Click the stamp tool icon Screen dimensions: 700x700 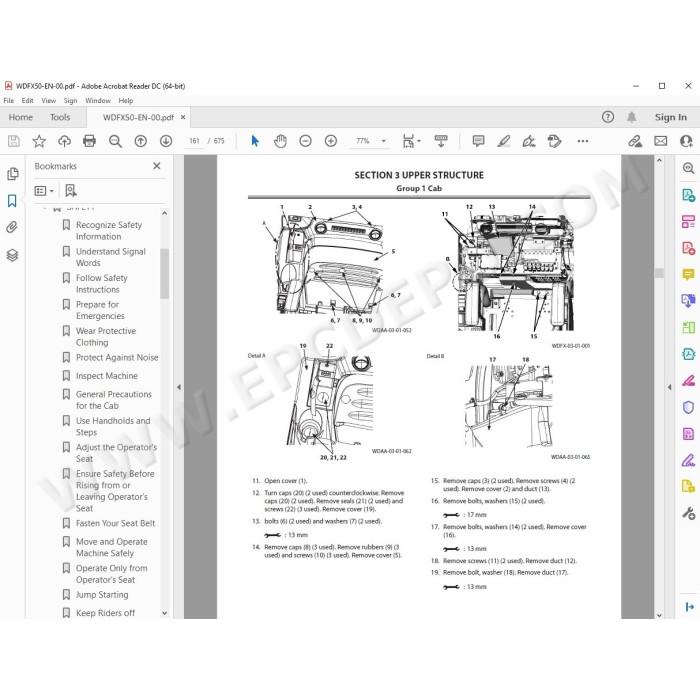(554, 141)
